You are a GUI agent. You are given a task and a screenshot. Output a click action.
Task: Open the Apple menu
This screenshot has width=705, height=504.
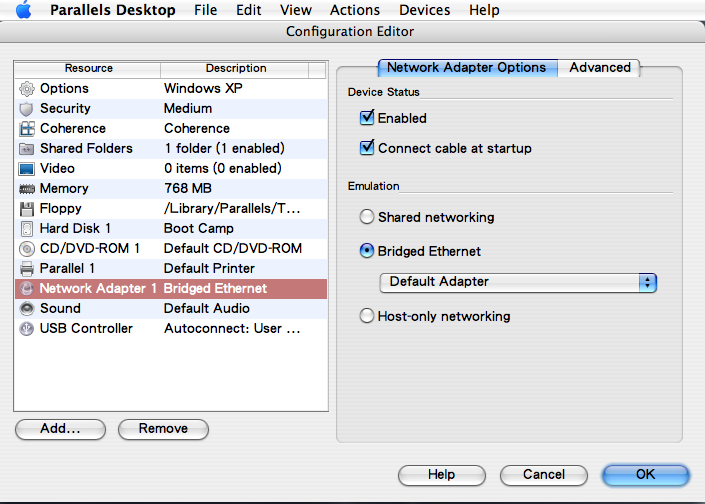tap(23, 10)
